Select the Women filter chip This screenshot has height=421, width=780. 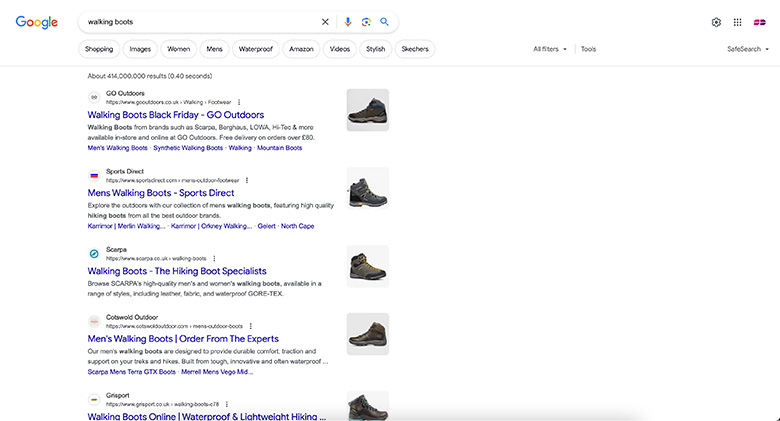point(179,49)
